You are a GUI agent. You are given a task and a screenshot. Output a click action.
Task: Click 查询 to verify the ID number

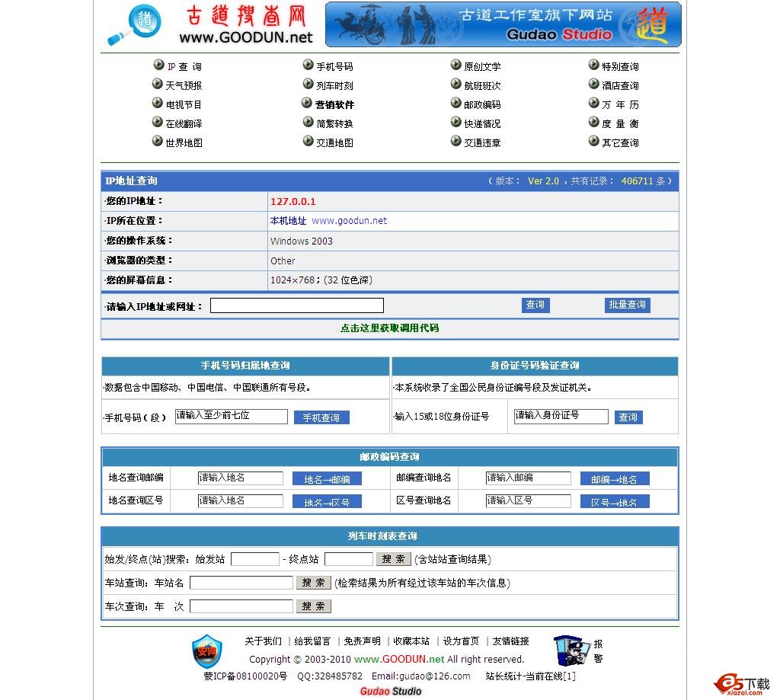click(628, 417)
